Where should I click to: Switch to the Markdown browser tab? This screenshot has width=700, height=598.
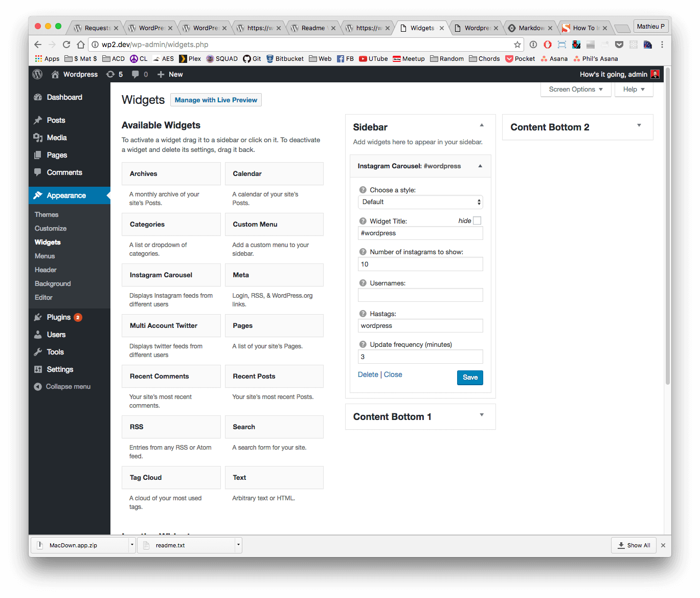coord(531,28)
